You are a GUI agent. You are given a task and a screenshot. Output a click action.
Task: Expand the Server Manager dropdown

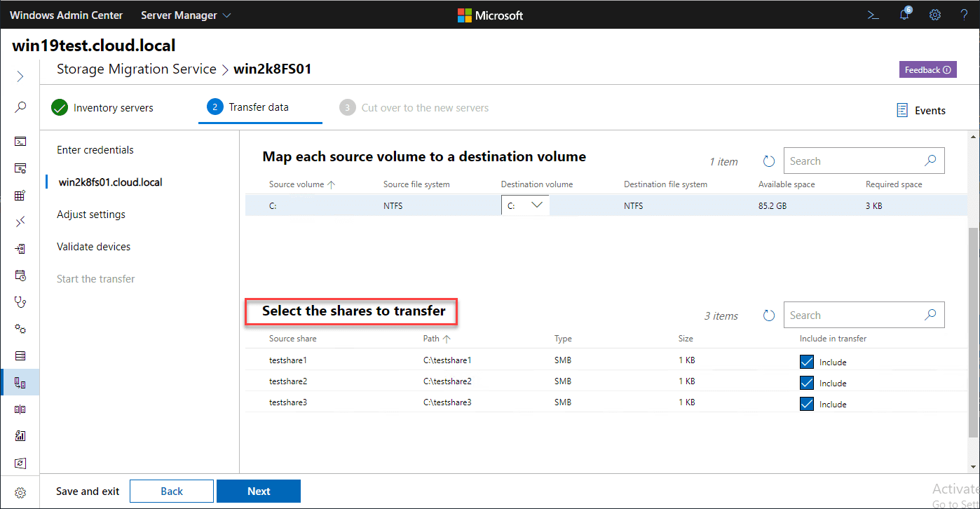[x=186, y=15]
